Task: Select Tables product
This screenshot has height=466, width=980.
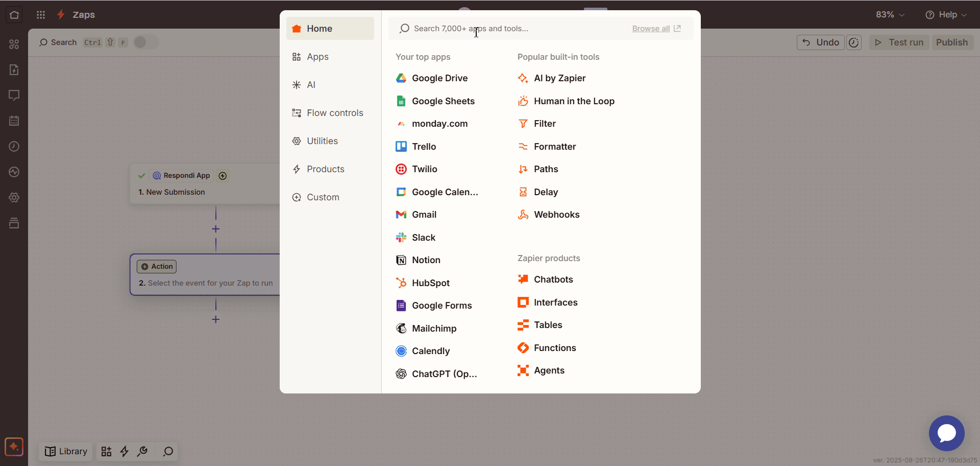Action: point(540,325)
